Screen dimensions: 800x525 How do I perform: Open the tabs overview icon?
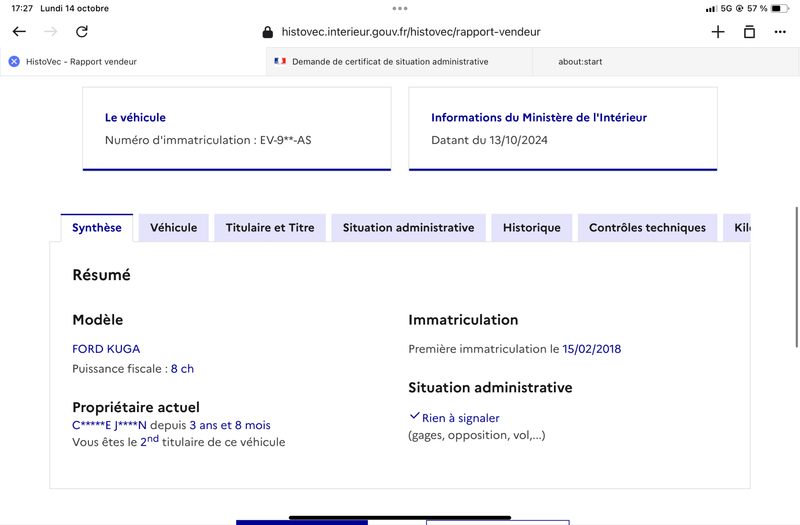[x=749, y=32]
